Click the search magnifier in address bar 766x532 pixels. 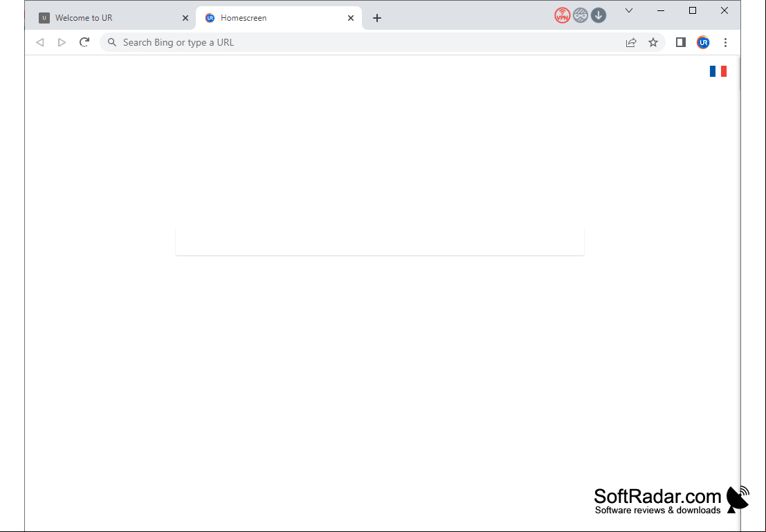pyautogui.click(x=112, y=42)
